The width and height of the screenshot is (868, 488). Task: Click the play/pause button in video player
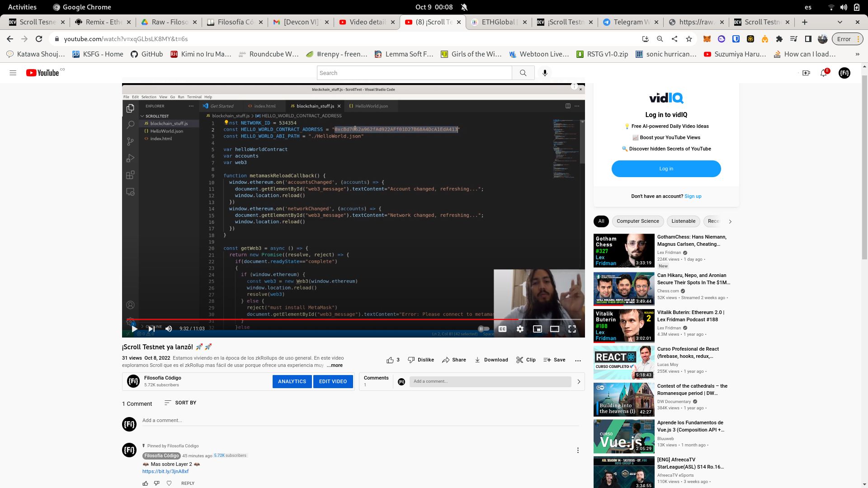(x=133, y=328)
